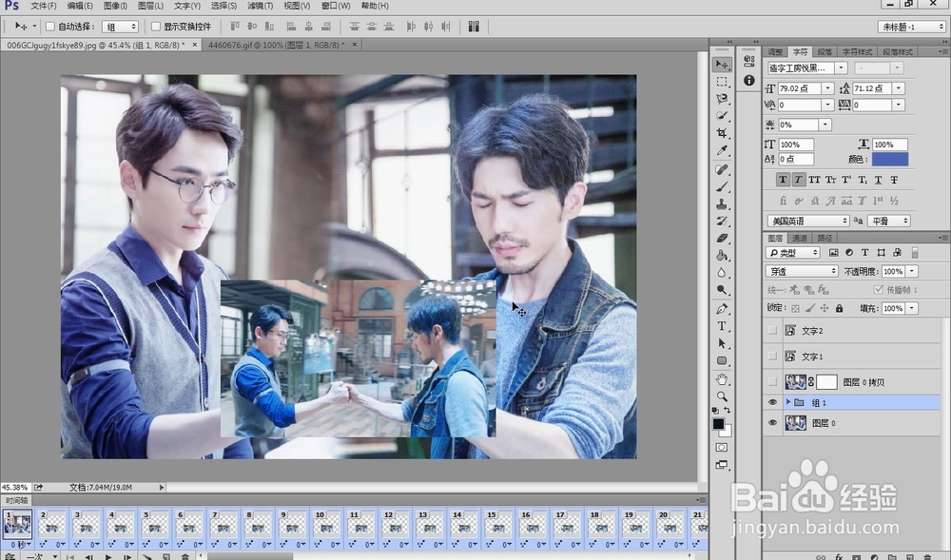951x560 pixels.
Task: Select the Clone Stamp tool
Action: 722,204
